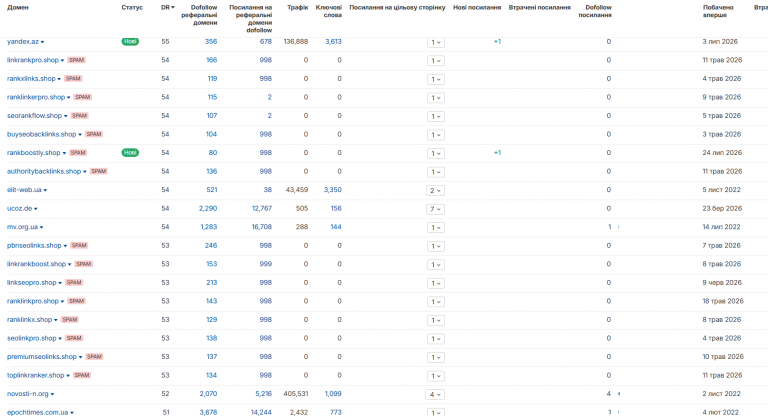The width and height of the screenshot is (768, 416).
Task: Open domain menu arrow next to yandex.az
Action: pyautogui.click(x=43, y=42)
